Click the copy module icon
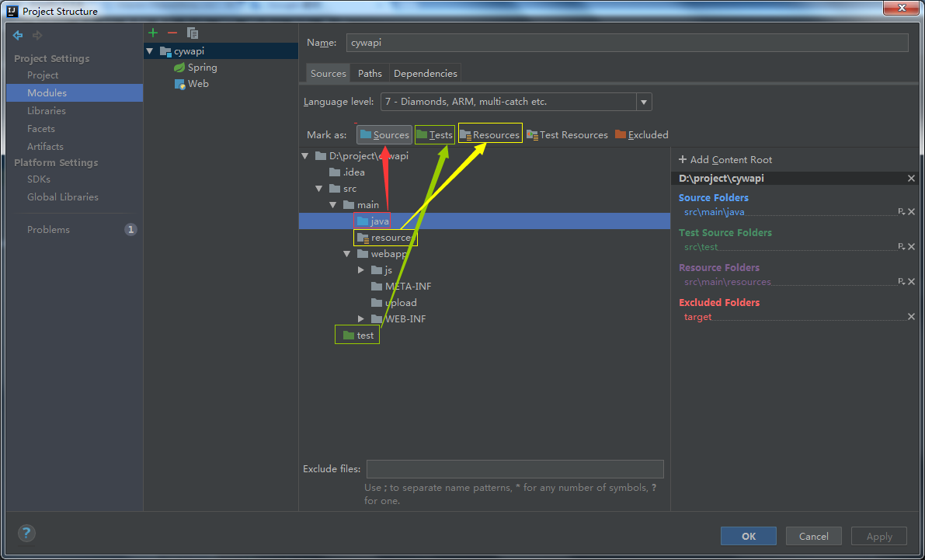The width and height of the screenshot is (925, 560). [x=193, y=33]
